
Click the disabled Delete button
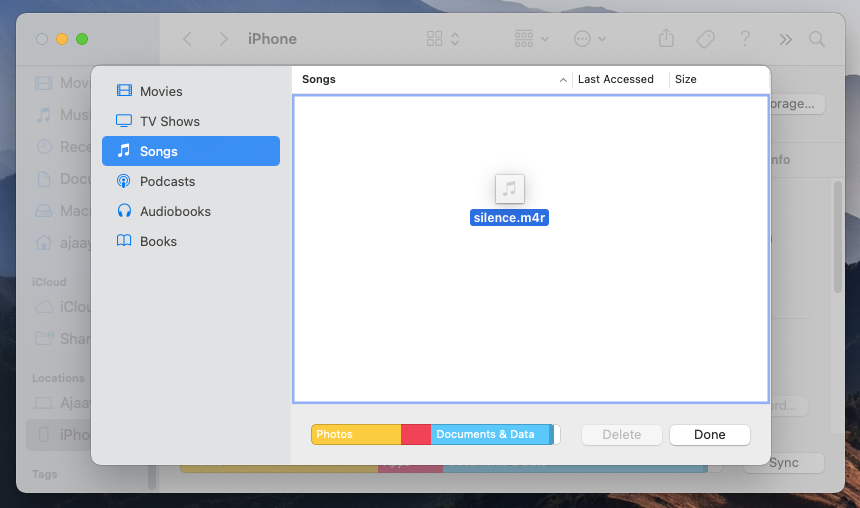621,434
